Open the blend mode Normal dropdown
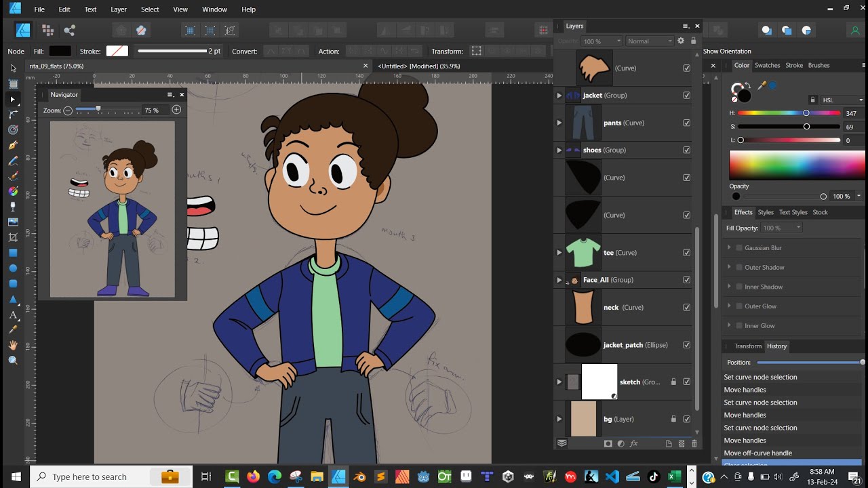Viewport: 868px width, 488px height. pyautogui.click(x=649, y=41)
